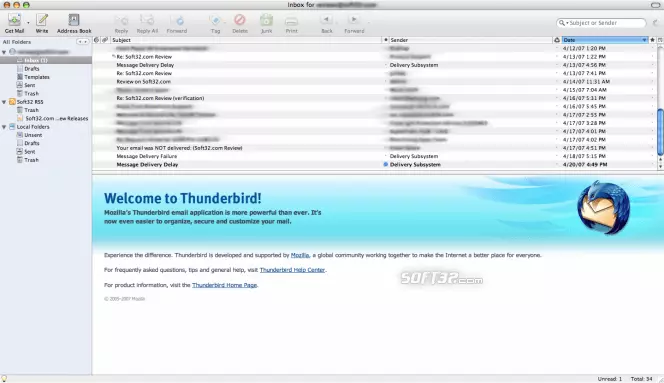664x383 pixels.
Task: Click the Unsent folder icon
Action: click(x=19, y=135)
